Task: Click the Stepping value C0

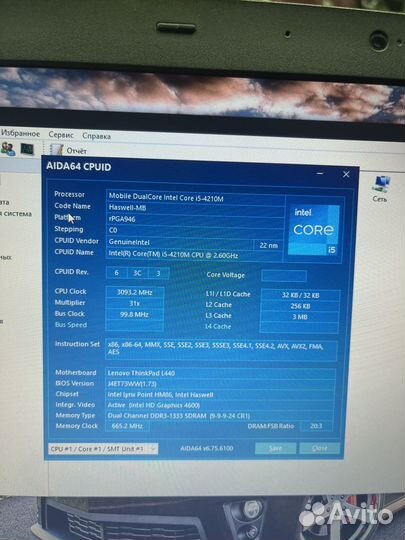Action: coord(195,230)
